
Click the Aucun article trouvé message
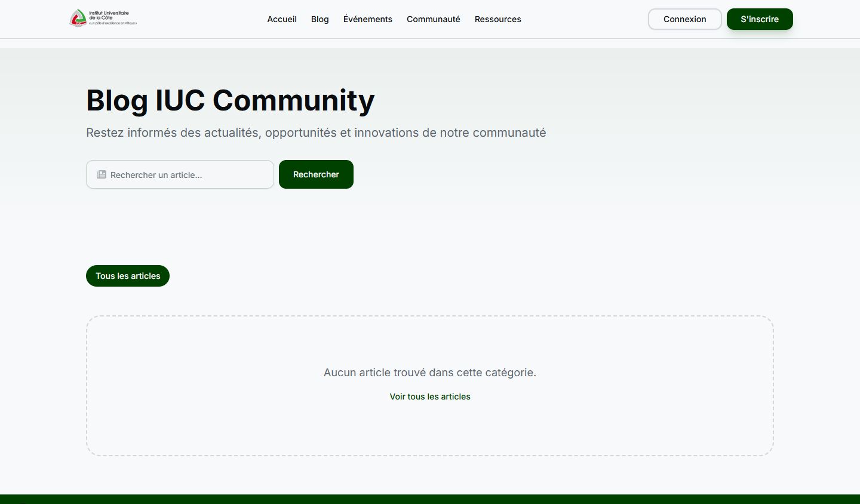(430, 373)
